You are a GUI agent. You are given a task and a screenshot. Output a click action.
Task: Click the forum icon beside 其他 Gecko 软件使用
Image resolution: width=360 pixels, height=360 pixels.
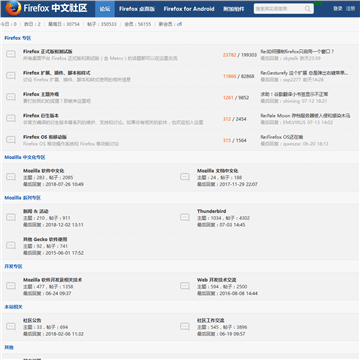[x=11, y=245]
